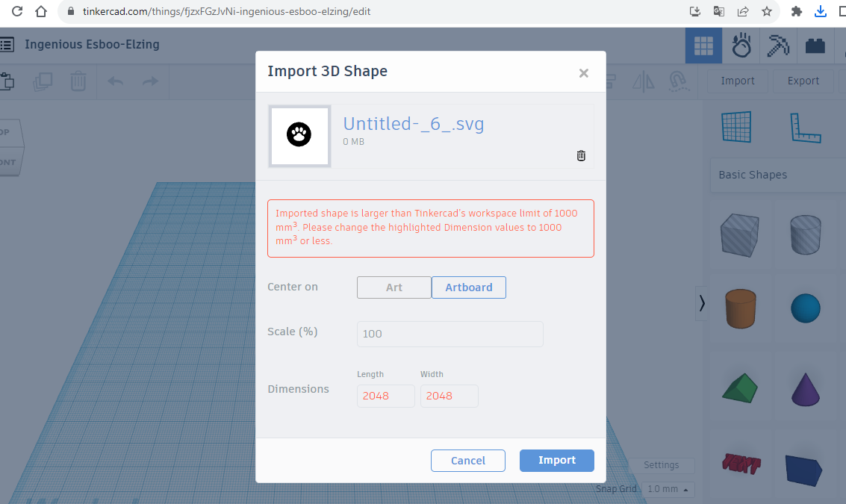
Task: Go to the browser home page
Action: [x=41, y=11]
